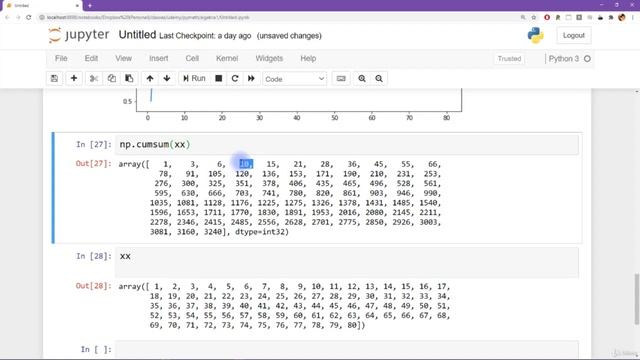Open the Widgets menu
Image resolution: width=640 pixels, height=360 pixels.
[269, 58]
